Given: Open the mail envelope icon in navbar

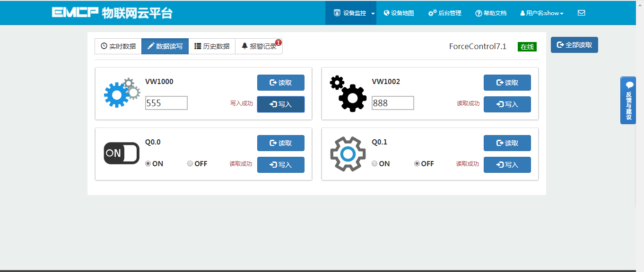Looking at the screenshot, I should (x=581, y=13).
